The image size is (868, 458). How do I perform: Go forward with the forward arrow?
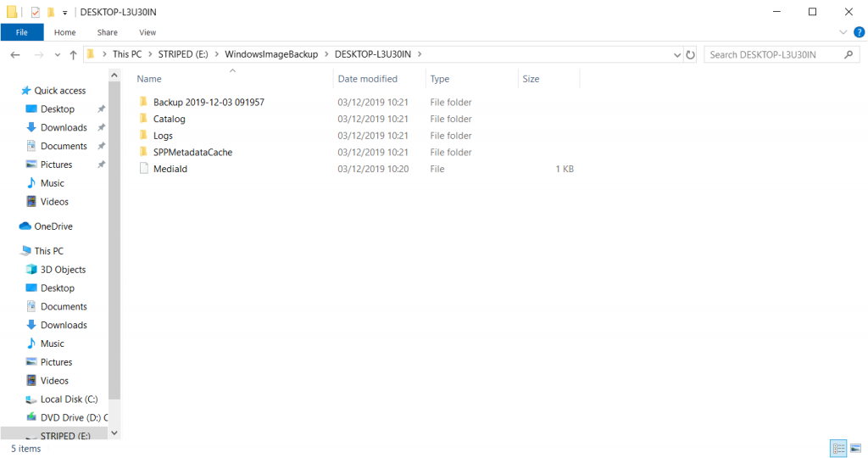coord(39,54)
